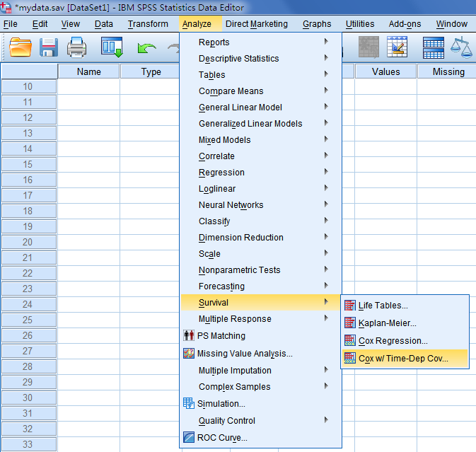Open Missing Value Analysis dialog
This screenshot has width=476, height=452.
click(244, 354)
